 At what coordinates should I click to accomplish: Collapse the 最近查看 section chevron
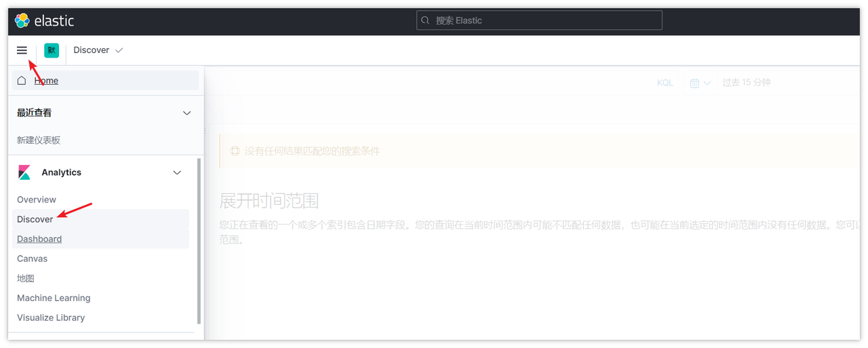(x=187, y=113)
